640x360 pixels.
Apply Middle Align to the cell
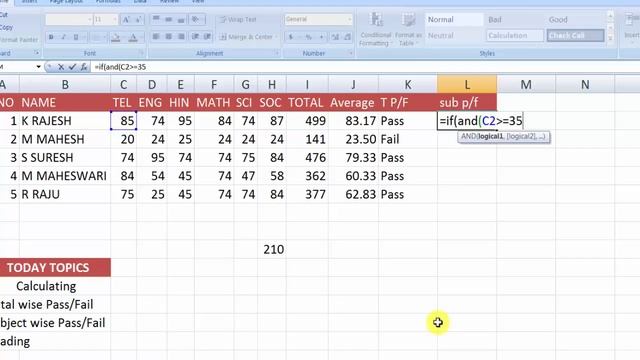[169, 19]
